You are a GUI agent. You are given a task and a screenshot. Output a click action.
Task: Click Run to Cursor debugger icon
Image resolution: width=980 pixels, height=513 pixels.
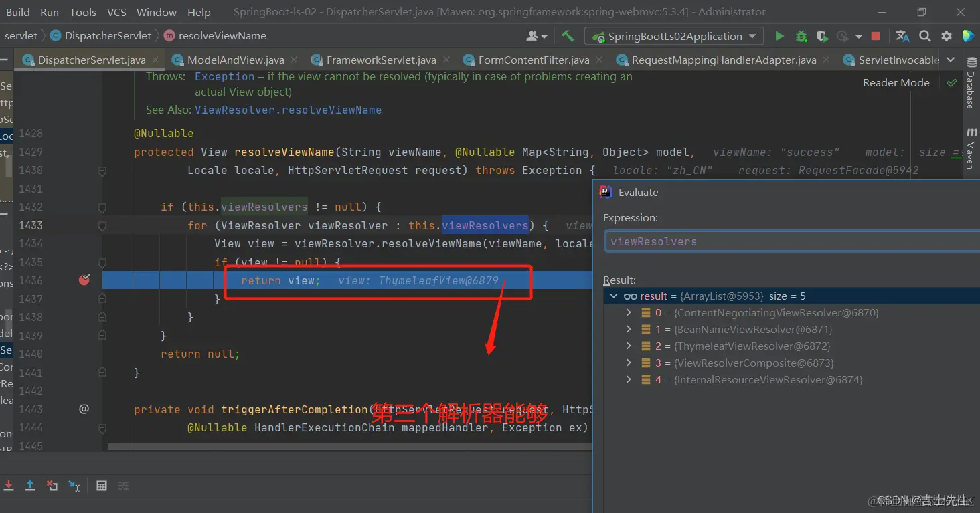74,486
